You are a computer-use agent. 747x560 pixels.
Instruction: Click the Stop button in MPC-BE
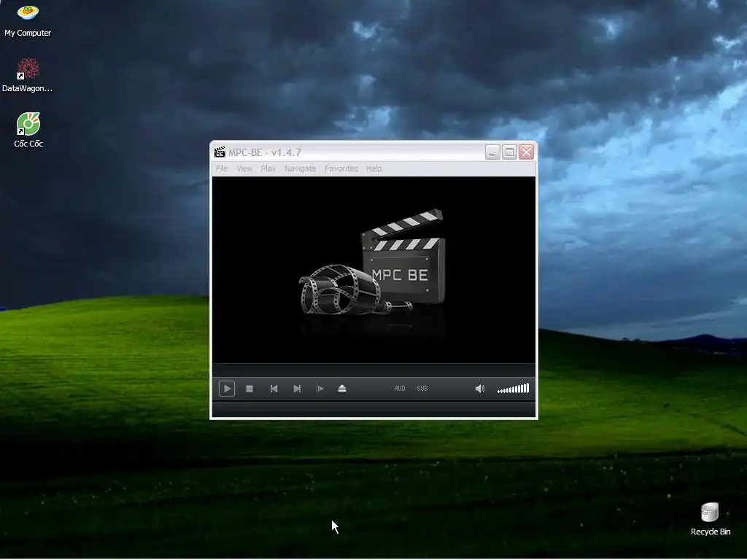[x=249, y=389]
